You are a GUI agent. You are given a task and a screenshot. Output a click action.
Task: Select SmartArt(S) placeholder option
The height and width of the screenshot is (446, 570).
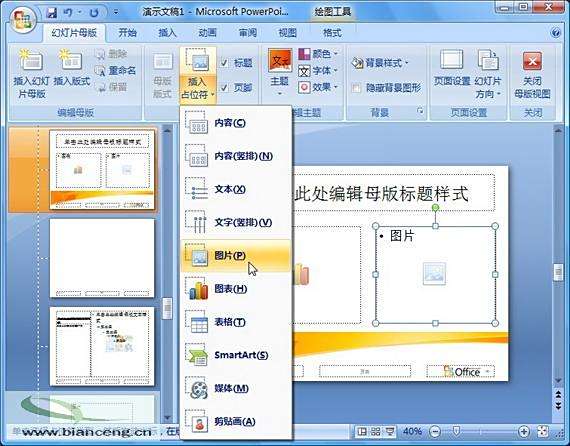tap(236, 355)
